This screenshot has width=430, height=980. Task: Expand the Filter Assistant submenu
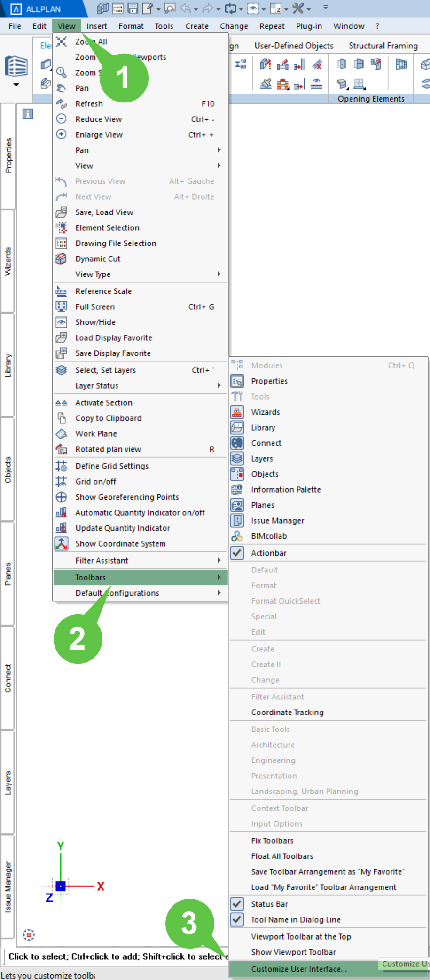click(x=141, y=560)
